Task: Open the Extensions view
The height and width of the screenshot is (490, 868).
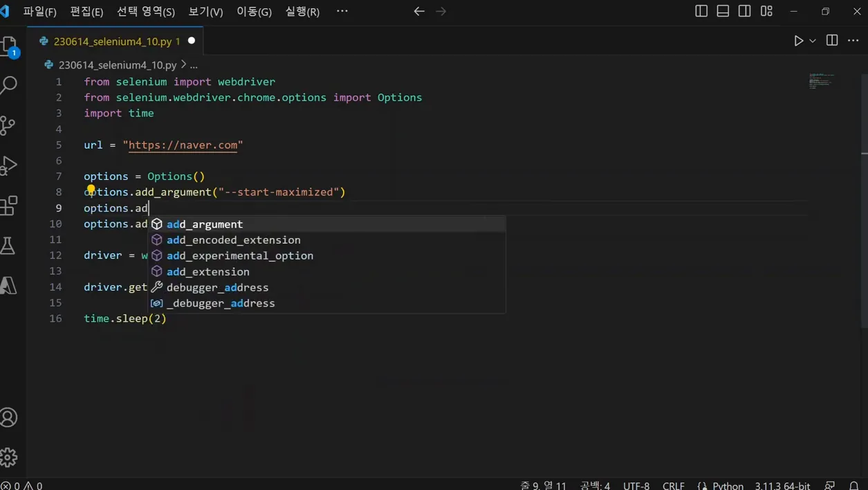Action: tap(8, 206)
